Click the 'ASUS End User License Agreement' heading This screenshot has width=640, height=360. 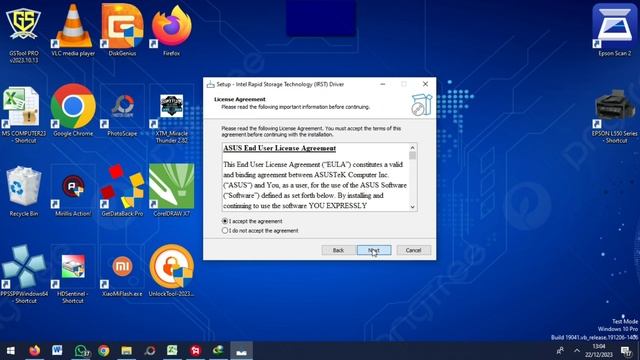click(280, 148)
